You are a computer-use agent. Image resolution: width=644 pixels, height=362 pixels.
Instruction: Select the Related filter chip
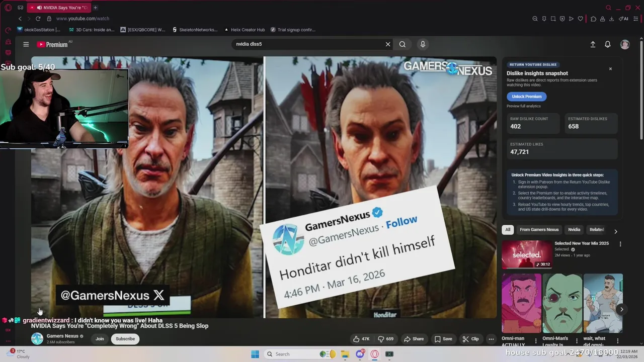[597, 230]
